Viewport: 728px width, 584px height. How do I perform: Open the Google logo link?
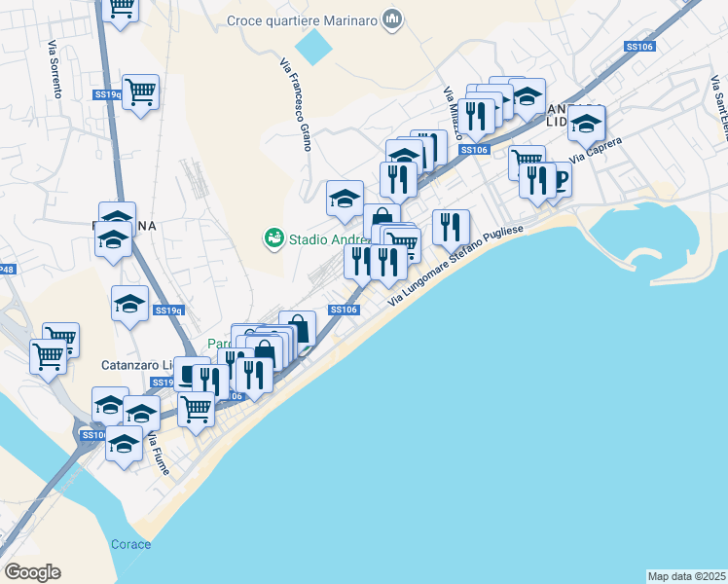click(x=32, y=572)
